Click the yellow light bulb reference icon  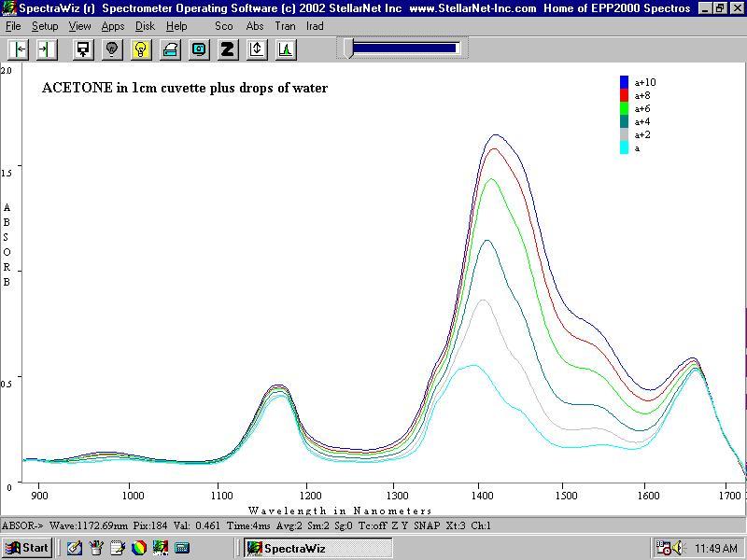point(141,49)
